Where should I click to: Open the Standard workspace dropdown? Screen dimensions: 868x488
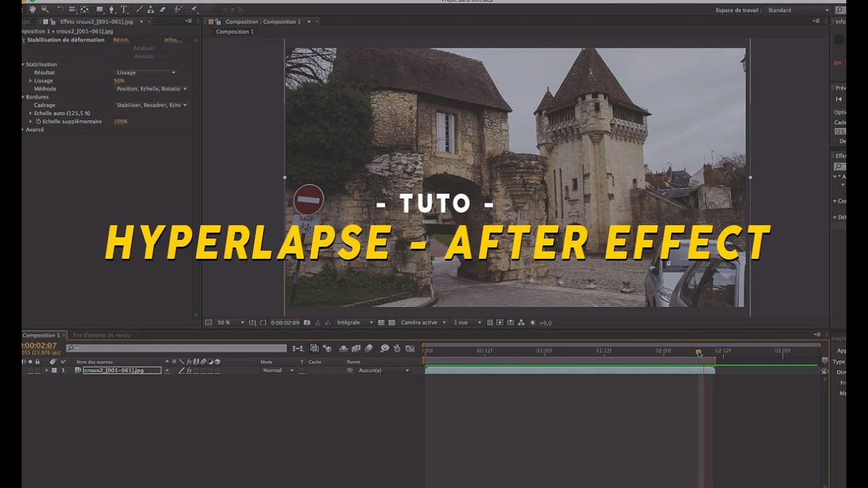click(x=798, y=10)
